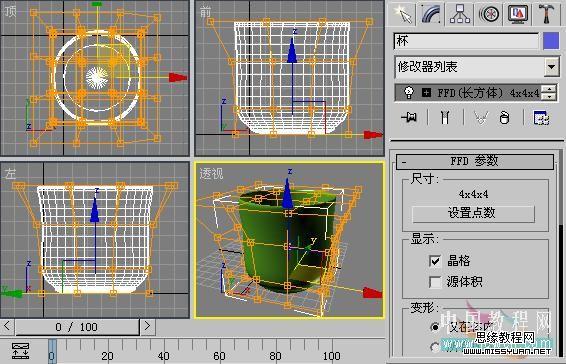Click the 杯 object name field
The width and height of the screenshot is (566, 364).
click(x=466, y=41)
